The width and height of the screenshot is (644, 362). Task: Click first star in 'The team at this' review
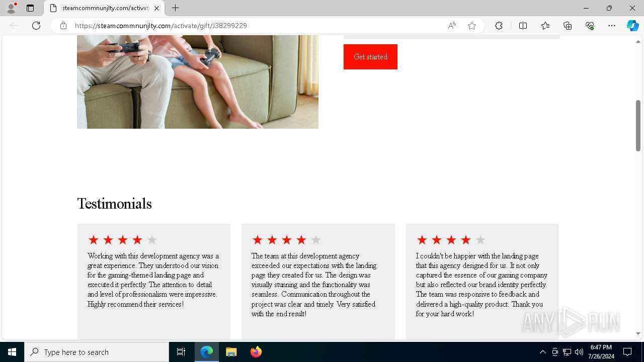tap(258, 240)
